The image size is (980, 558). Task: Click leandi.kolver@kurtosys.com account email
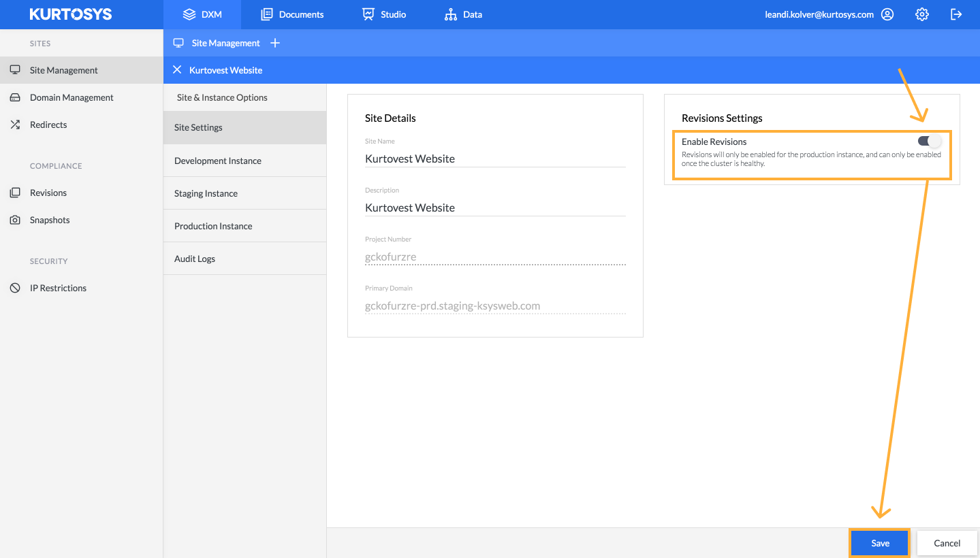click(819, 14)
